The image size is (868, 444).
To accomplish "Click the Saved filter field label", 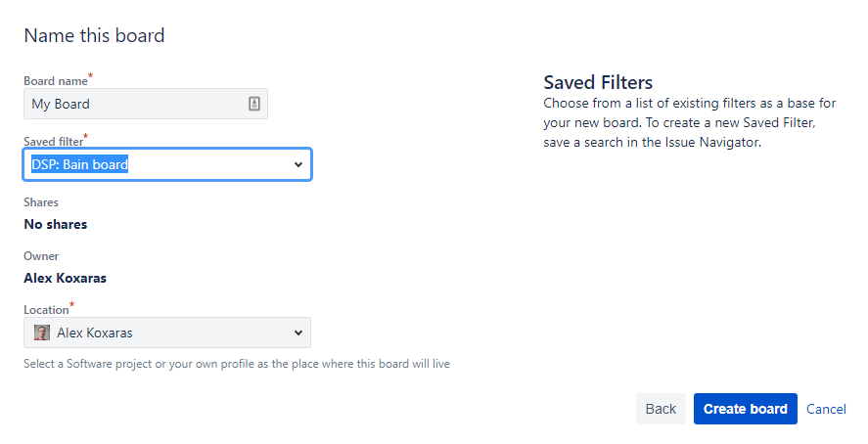I will pyautogui.click(x=53, y=142).
